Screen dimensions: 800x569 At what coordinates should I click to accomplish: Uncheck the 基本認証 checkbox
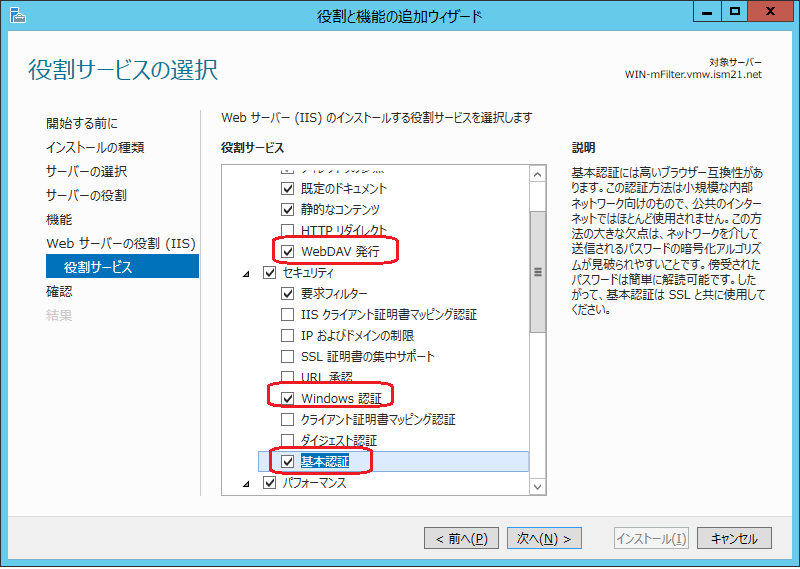click(288, 461)
